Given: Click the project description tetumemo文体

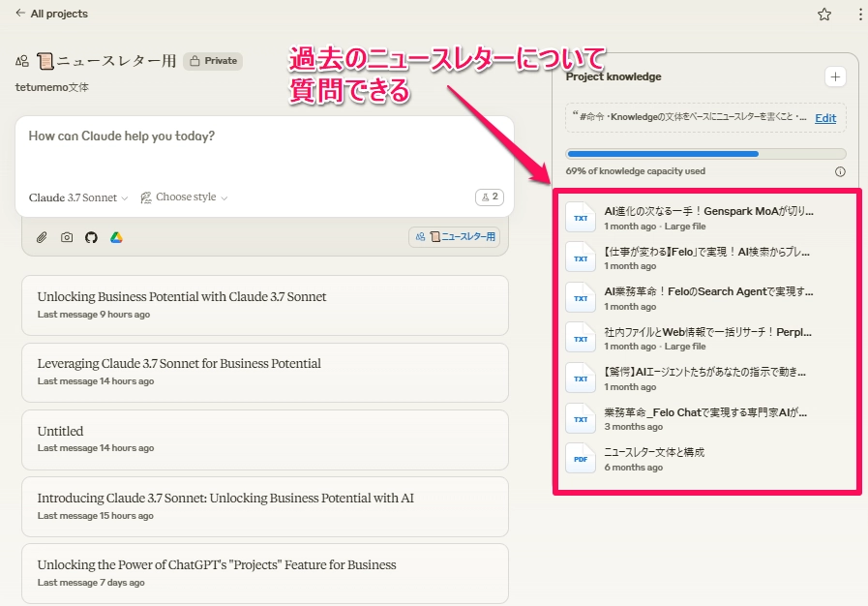Looking at the screenshot, I should click(x=51, y=87).
